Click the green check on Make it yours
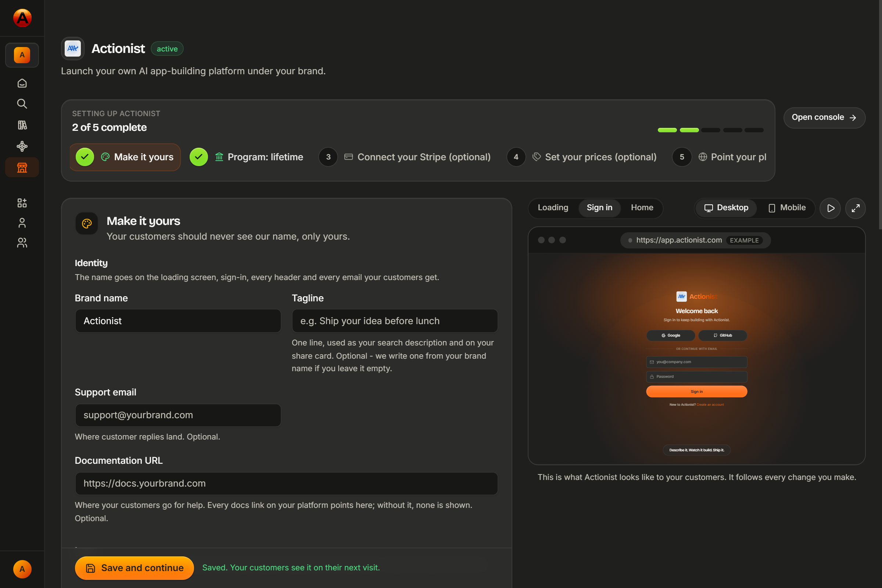 tap(85, 157)
